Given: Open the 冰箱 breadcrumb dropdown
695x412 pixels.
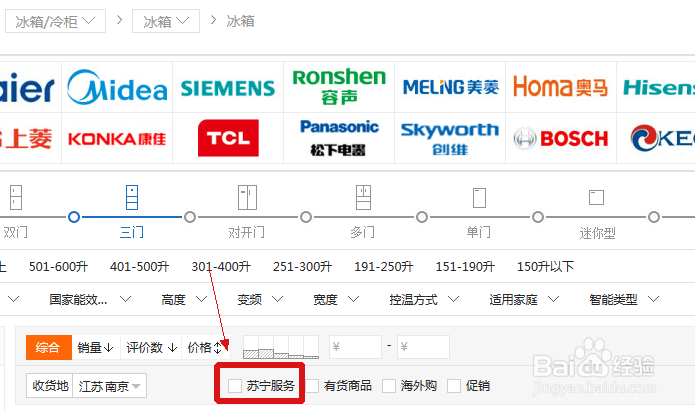Looking at the screenshot, I should (x=166, y=21).
